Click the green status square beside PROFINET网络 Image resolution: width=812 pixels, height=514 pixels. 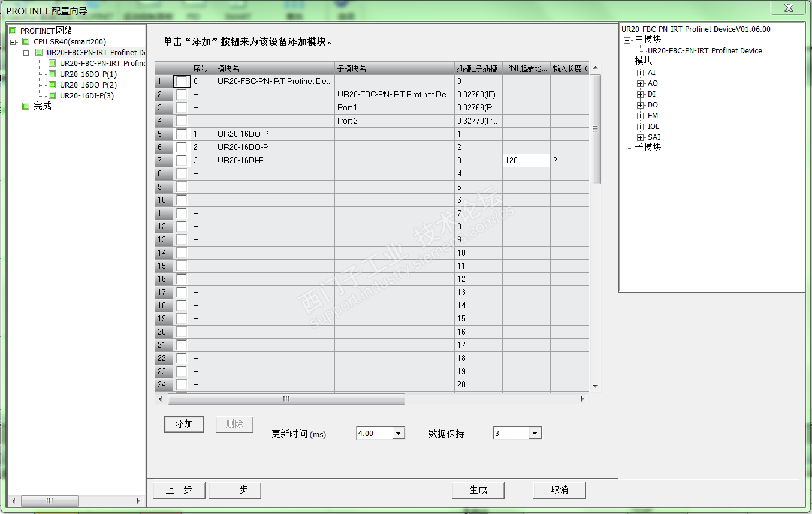[13, 31]
